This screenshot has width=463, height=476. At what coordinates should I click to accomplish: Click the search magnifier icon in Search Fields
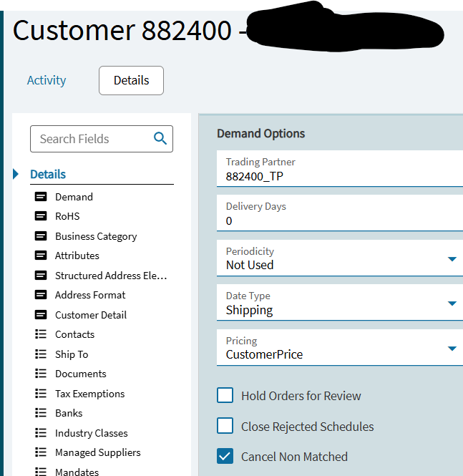pyautogui.click(x=160, y=139)
